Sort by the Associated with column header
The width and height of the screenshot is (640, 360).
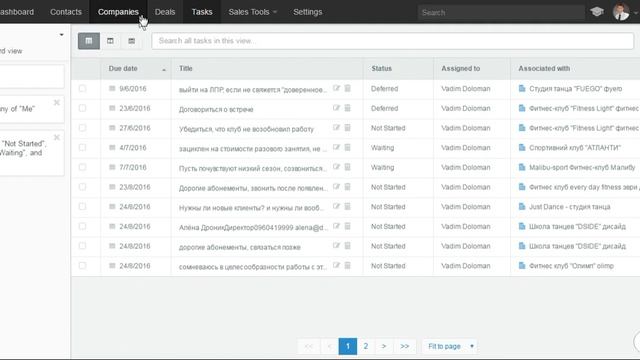pos(544,69)
